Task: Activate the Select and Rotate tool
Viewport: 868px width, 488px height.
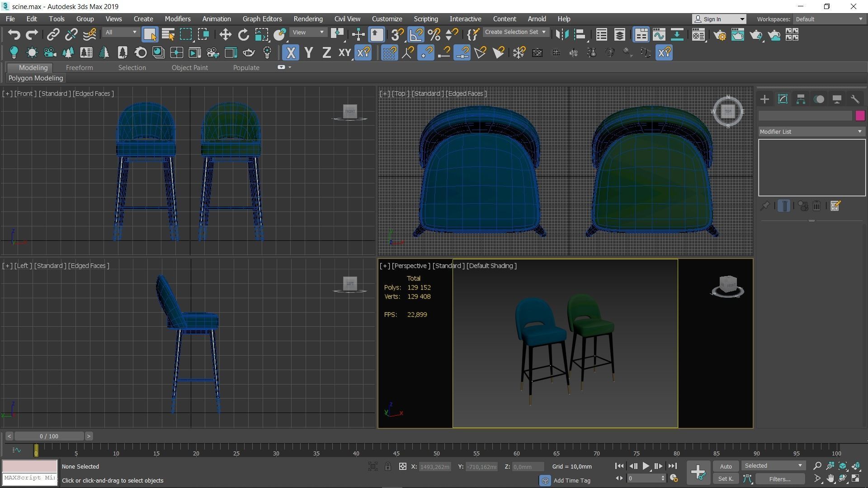Action: coord(243,35)
